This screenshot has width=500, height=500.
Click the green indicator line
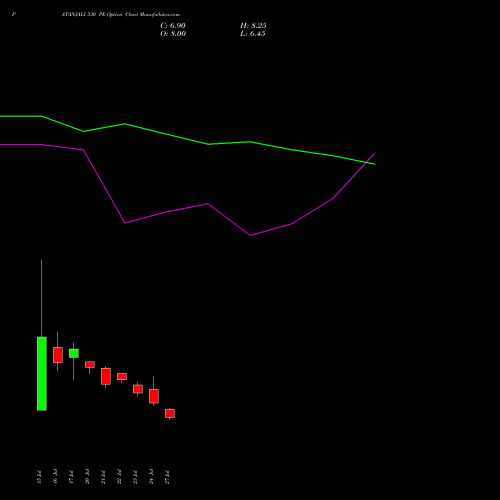[x=208, y=144]
